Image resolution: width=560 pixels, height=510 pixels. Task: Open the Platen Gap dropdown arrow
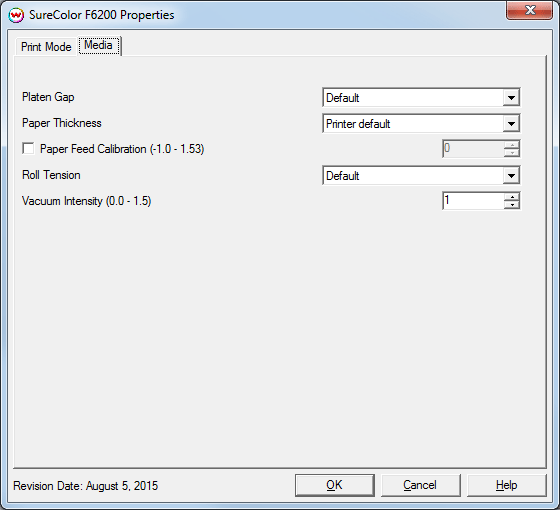[x=511, y=98]
